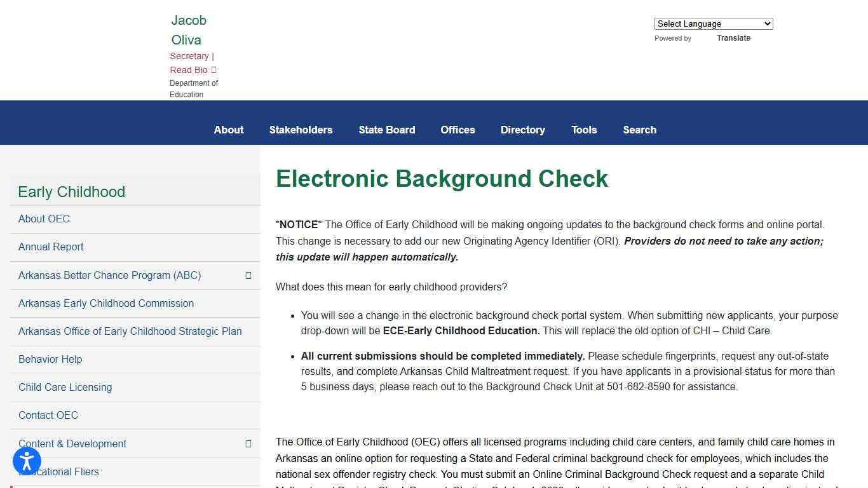
Task: Open the Tools navigation menu
Action: pos(584,130)
